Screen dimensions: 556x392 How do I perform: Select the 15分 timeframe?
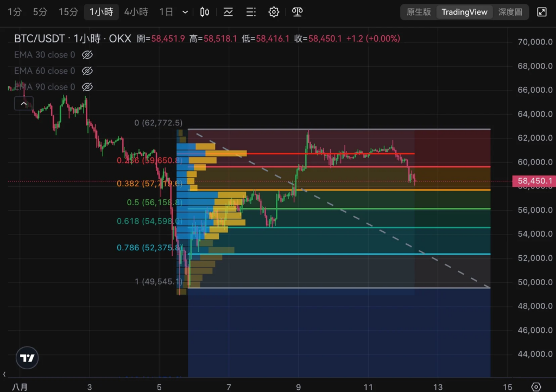tap(68, 12)
